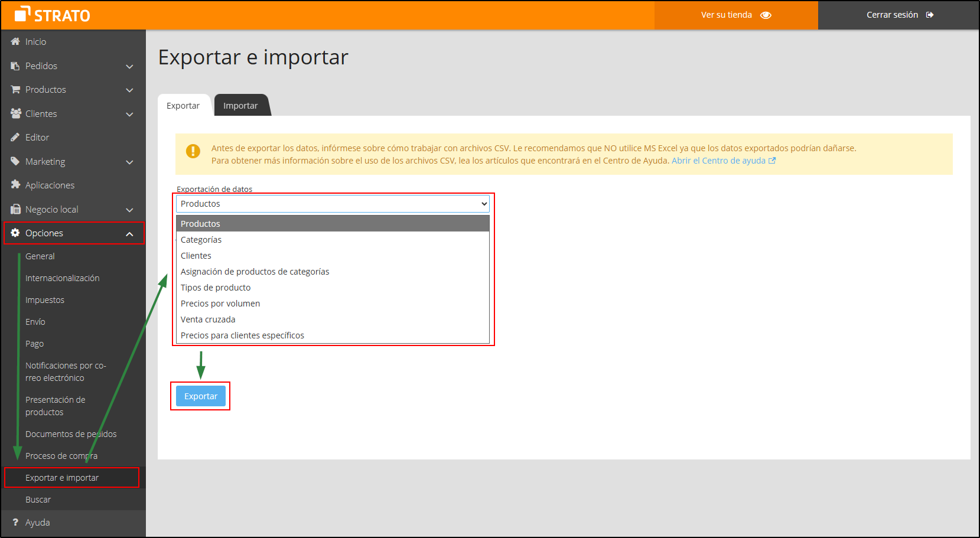Click the logout icon beside Cerrar sesión
This screenshot has height=538, width=980.
[x=930, y=15]
